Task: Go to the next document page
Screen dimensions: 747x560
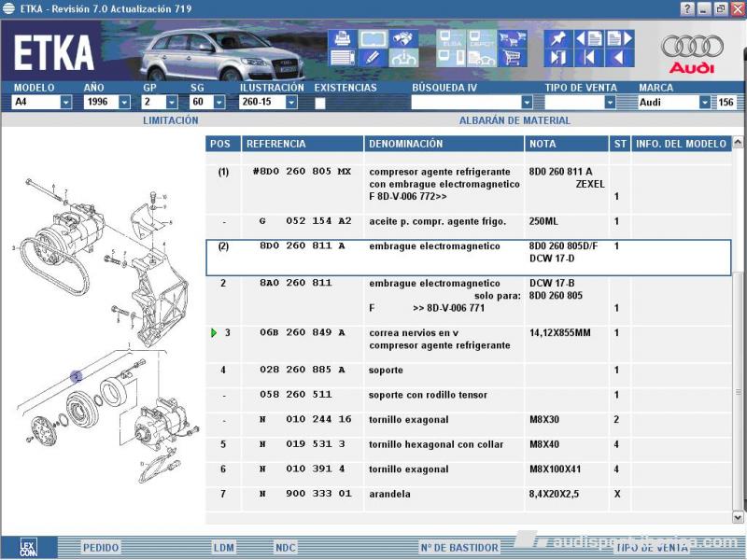Action: pyautogui.click(x=620, y=38)
